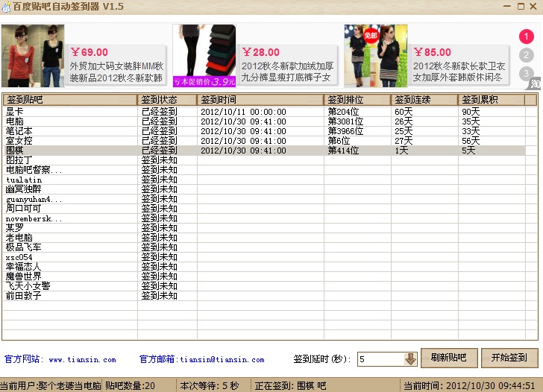Open ad text 2012秋冬新款加绒加厚
The width and height of the screenshot is (543, 392).
pyautogui.click(x=287, y=66)
